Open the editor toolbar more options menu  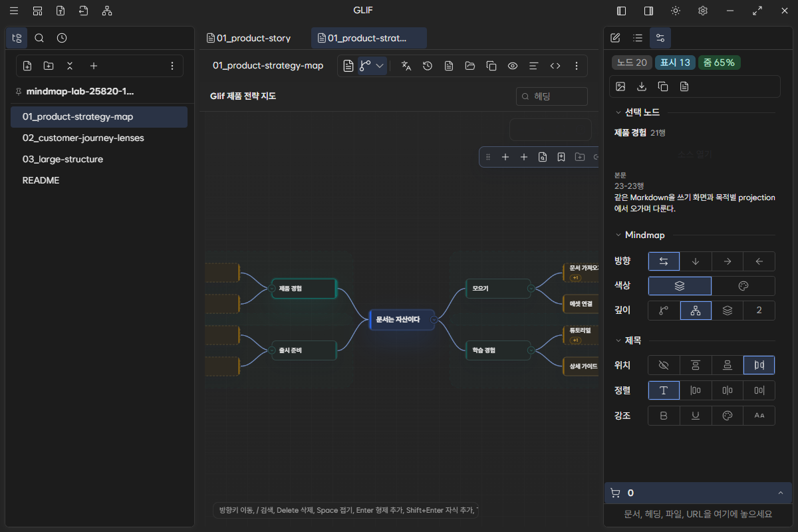577,66
